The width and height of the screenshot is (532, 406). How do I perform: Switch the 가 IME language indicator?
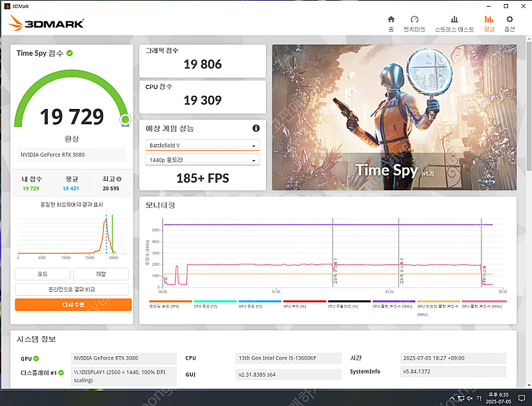point(479,398)
